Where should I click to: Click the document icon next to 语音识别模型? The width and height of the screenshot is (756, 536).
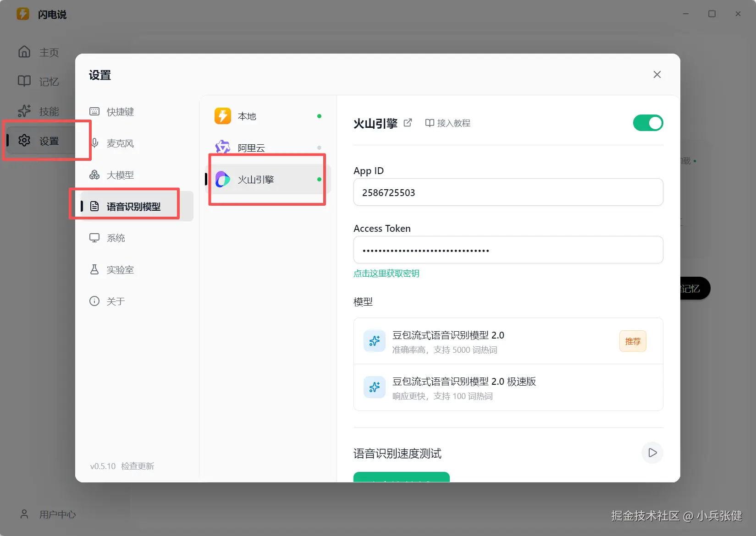tap(94, 206)
